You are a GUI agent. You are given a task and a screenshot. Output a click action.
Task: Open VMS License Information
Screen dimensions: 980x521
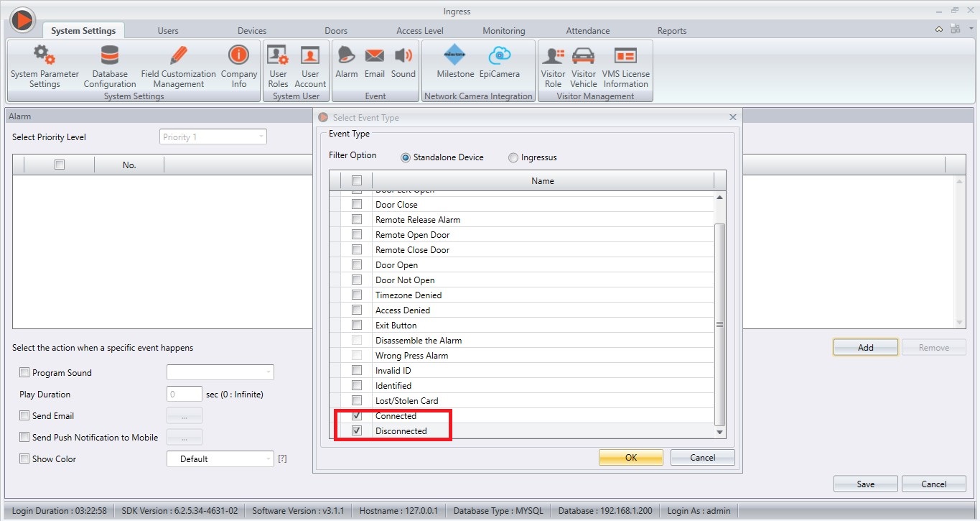tap(626, 67)
